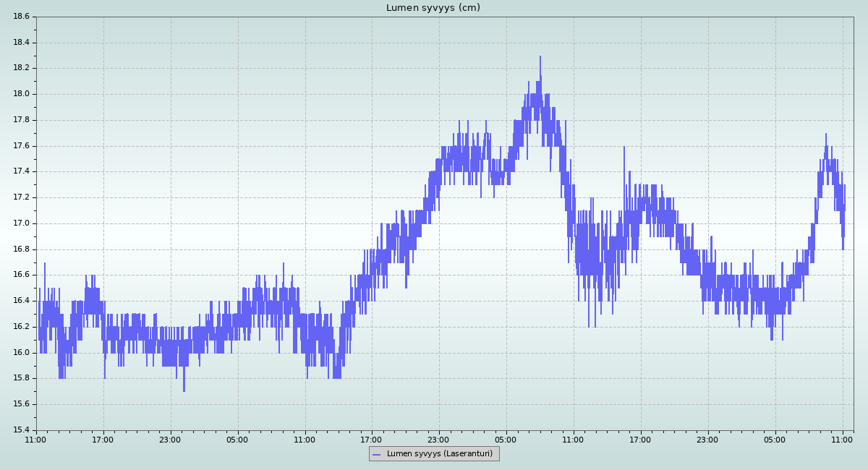Screen dimensions: 868x470
Task: Select the 18.0 y-axis label
Action: pyautogui.click(x=21, y=94)
